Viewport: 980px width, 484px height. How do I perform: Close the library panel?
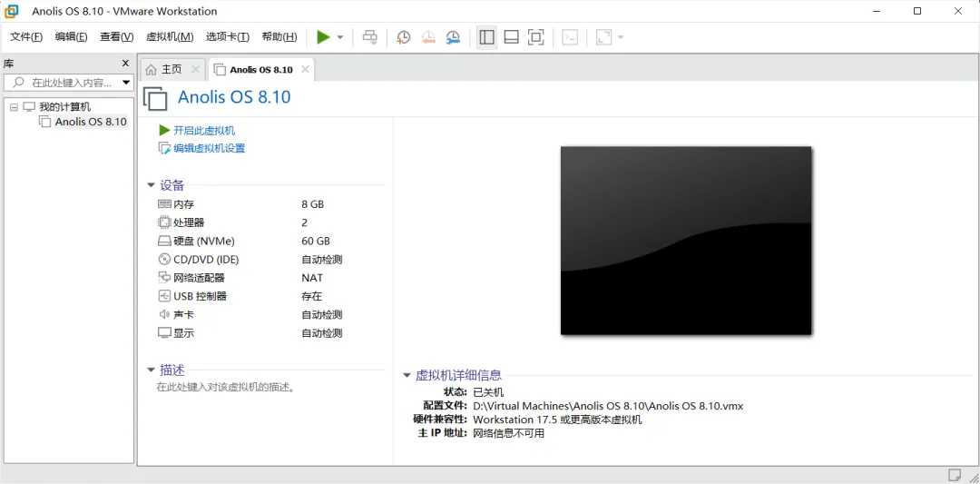(125, 64)
